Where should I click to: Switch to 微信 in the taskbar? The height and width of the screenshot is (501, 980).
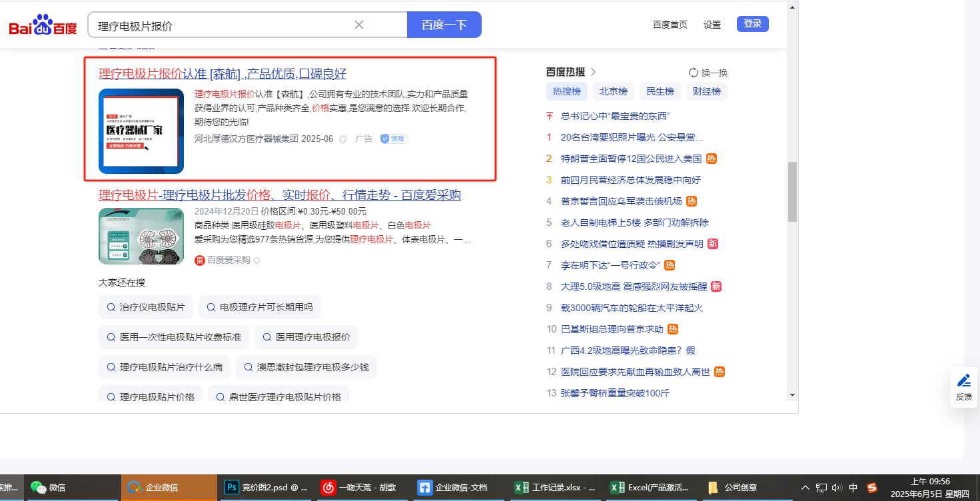coord(48,487)
